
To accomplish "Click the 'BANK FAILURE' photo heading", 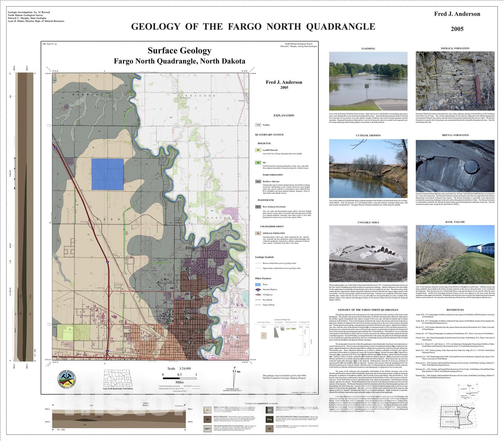I will [455, 222].
